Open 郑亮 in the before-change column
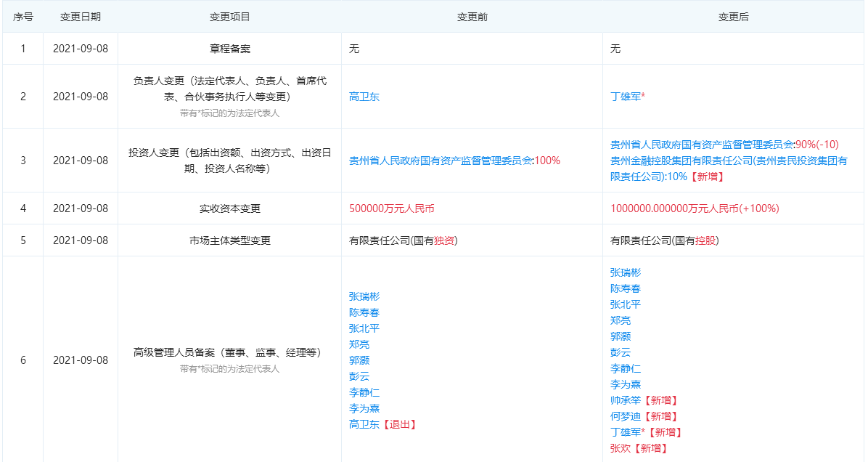868x462 pixels. click(359, 344)
